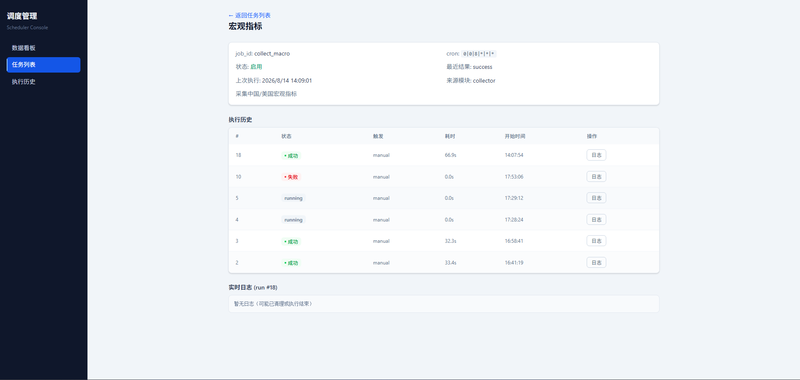Click start time 17:29:12

tap(514, 198)
